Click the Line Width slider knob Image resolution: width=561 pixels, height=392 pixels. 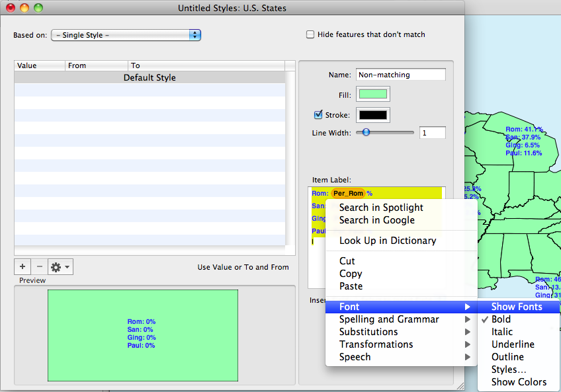click(366, 132)
